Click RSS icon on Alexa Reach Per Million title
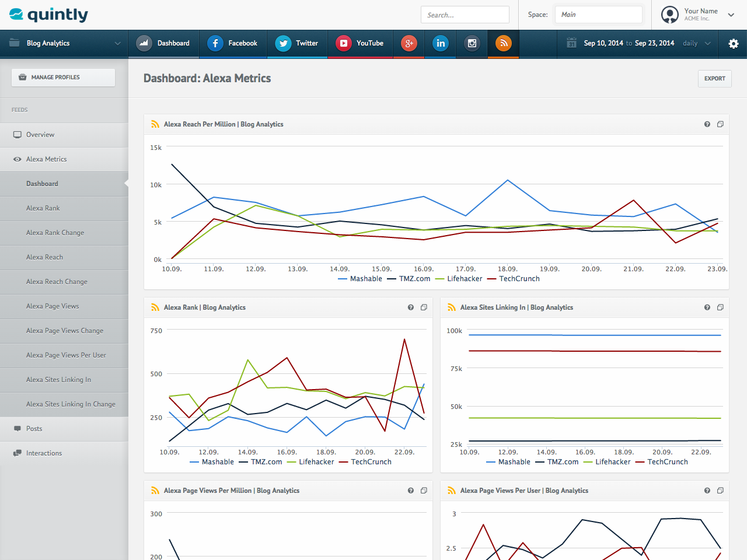747x560 pixels. coord(155,124)
